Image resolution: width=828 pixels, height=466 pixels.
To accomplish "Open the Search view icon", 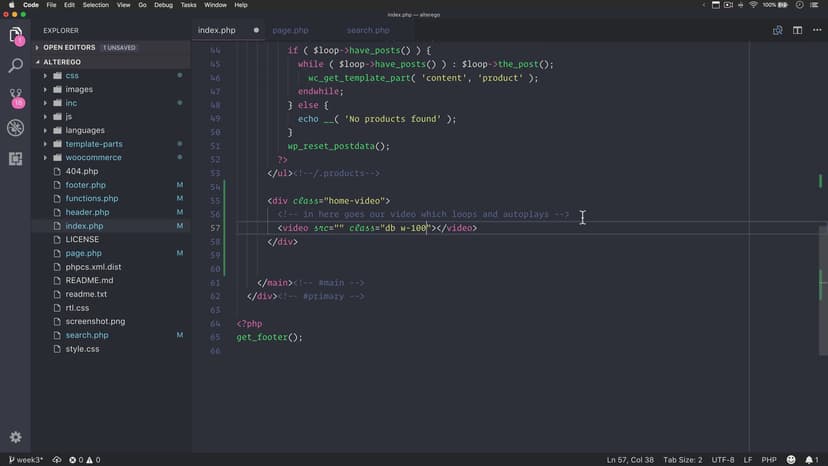I will coord(15,66).
